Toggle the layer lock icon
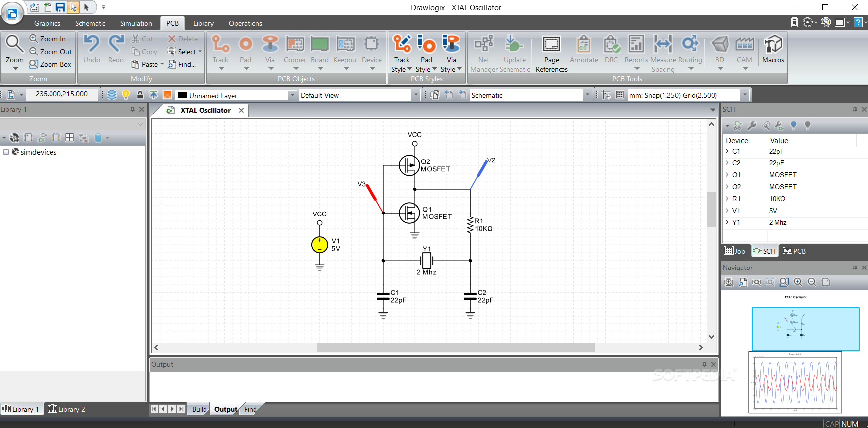868x428 pixels. (140, 95)
